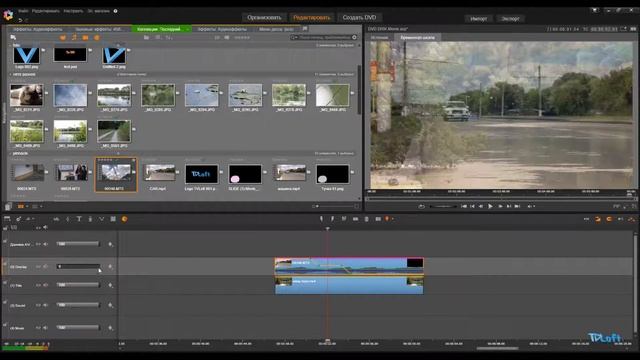Click the Экспорт button

pyautogui.click(x=511, y=19)
